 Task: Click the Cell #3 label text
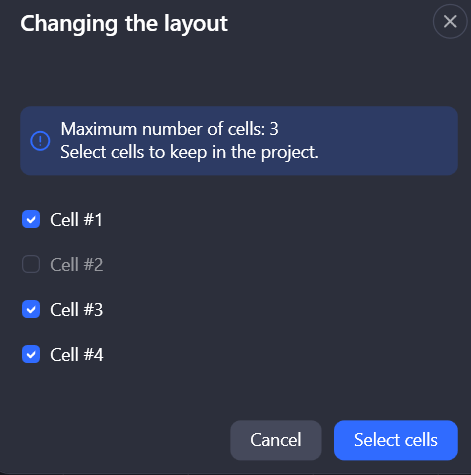click(x=77, y=310)
